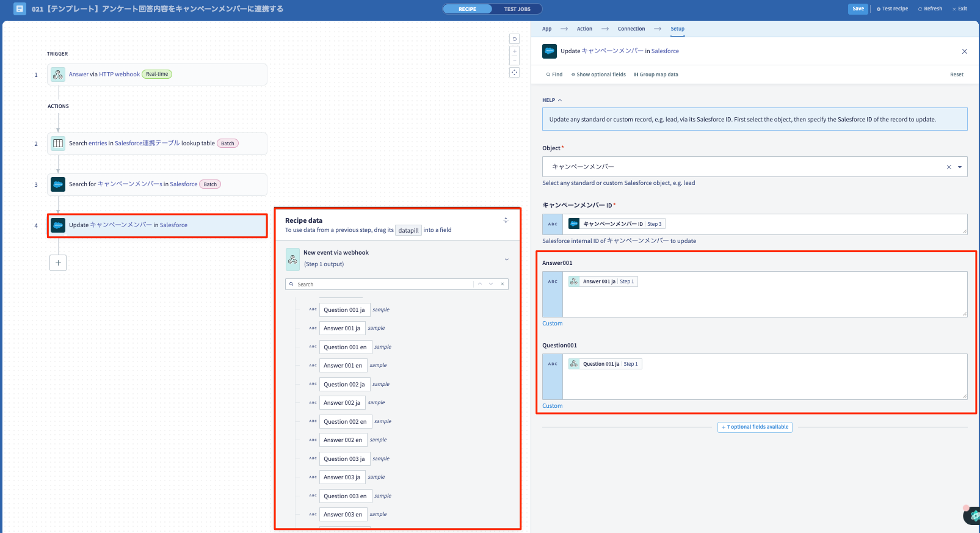Viewport: 980px width, 533px height.
Task: Open step 2 Search entries lookup table
Action: [158, 143]
